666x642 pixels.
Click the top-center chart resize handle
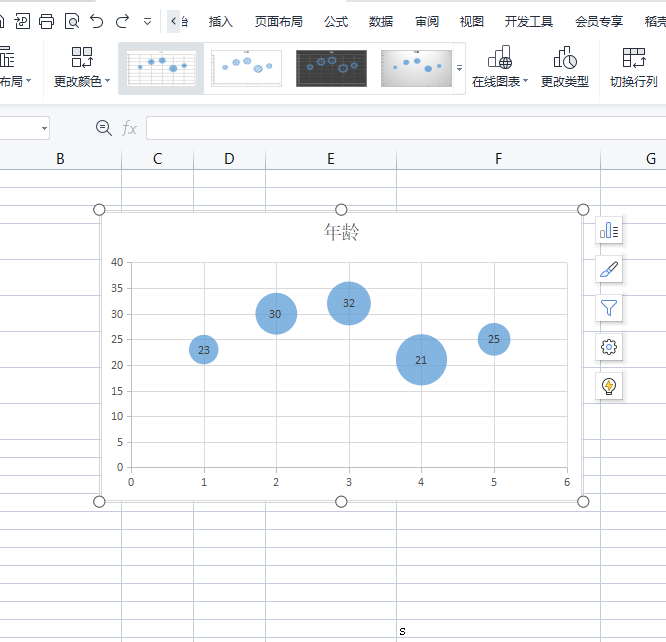coord(341,209)
